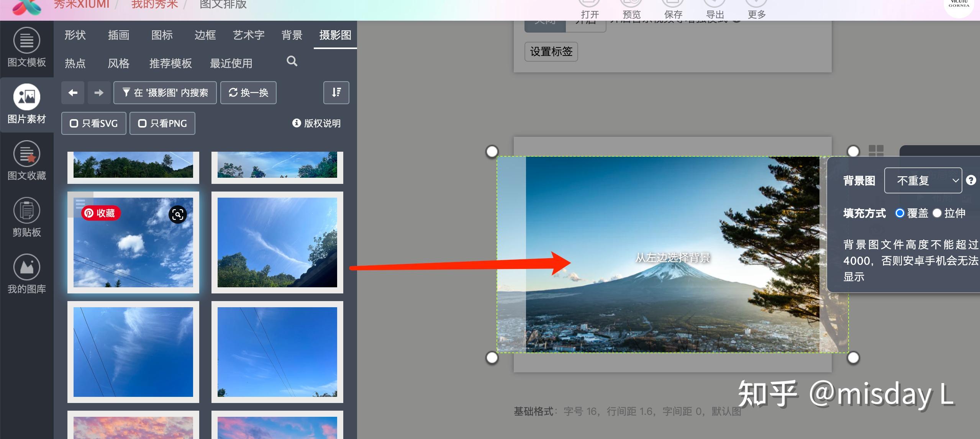This screenshot has width=980, height=439.
Task: Open the 不重复 background repeat dropdown
Action: point(923,180)
